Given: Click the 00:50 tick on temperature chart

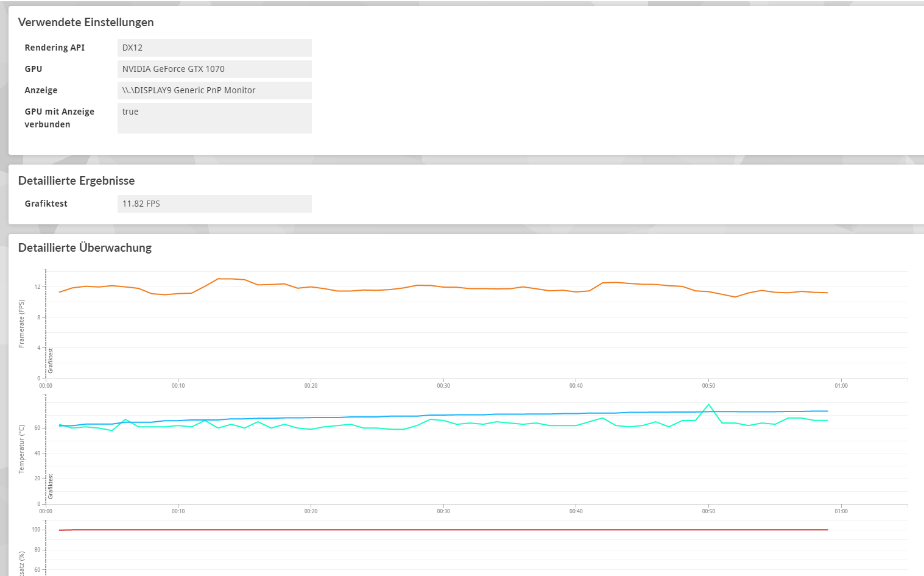Looking at the screenshot, I should pos(708,511).
